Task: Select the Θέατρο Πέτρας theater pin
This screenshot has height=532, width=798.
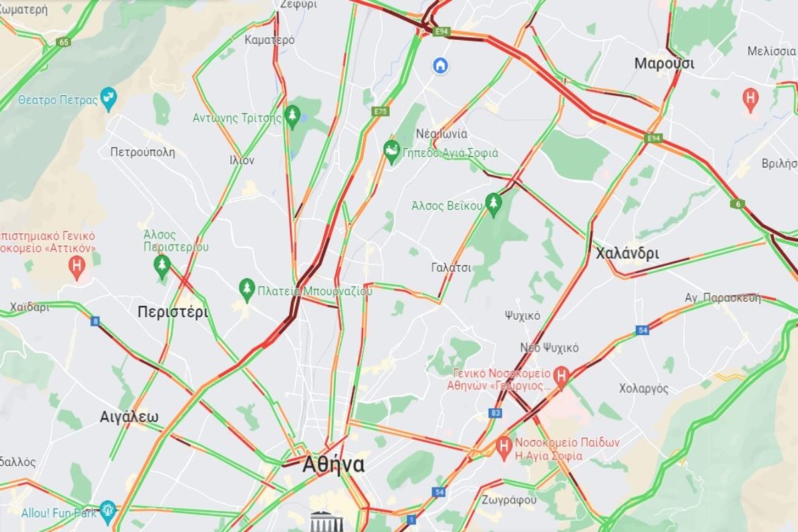Action: click(108, 99)
